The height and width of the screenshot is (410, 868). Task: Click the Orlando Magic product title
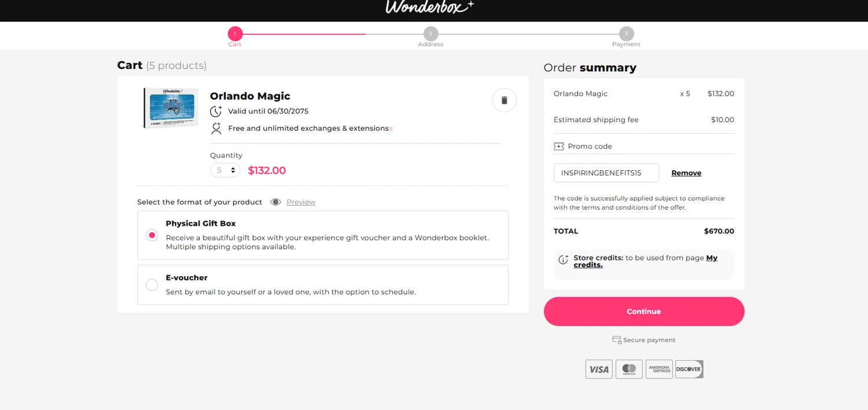pyautogui.click(x=250, y=96)
